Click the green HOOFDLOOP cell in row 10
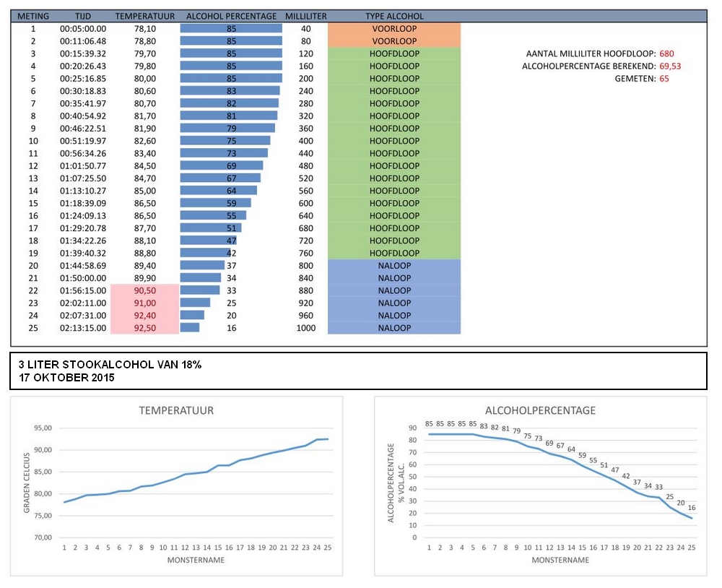Viewport: 722px width, 588px height. [x=393, y=141]
